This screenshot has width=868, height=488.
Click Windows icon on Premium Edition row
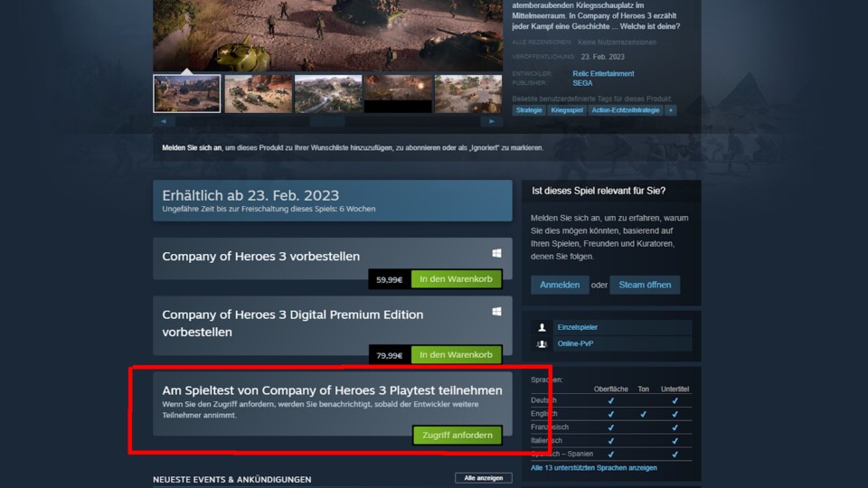tap(496, 312)
